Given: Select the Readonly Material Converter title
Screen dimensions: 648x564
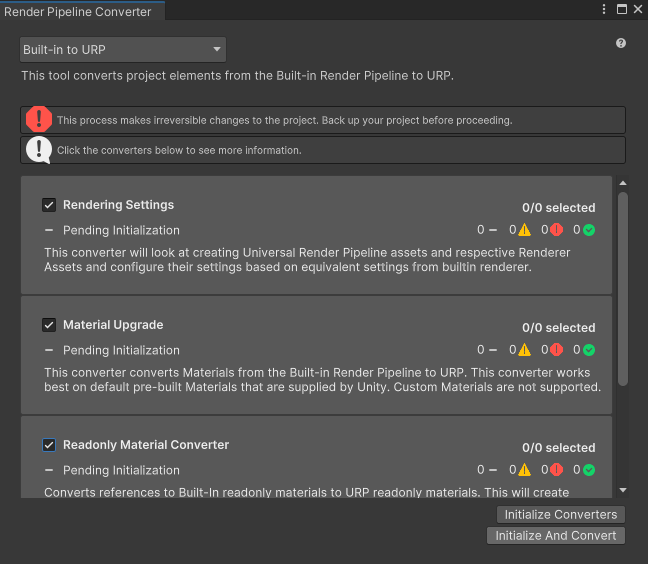Looking at the screenshot, I should coord(146,445).
